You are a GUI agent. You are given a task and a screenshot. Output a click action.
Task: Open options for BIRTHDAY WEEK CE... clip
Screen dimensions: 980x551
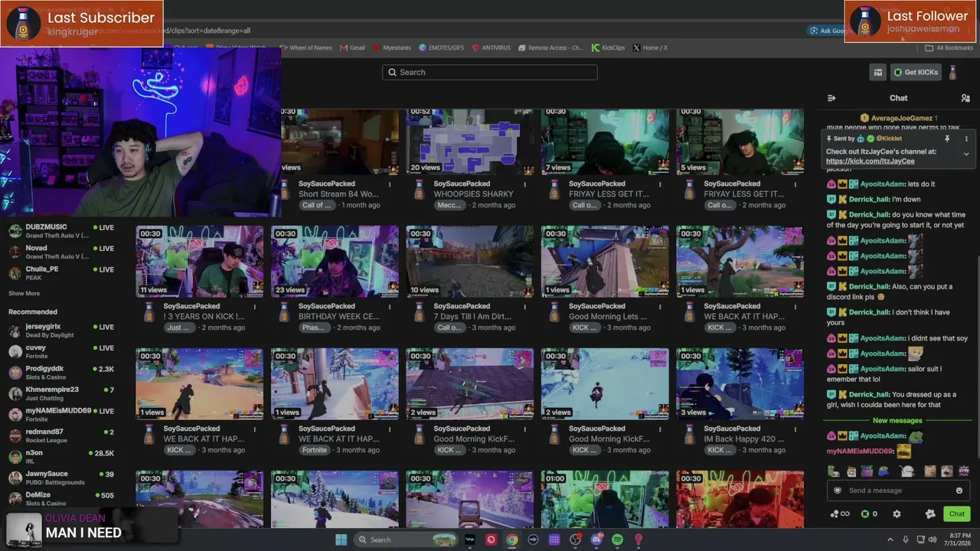pos(390,307)
